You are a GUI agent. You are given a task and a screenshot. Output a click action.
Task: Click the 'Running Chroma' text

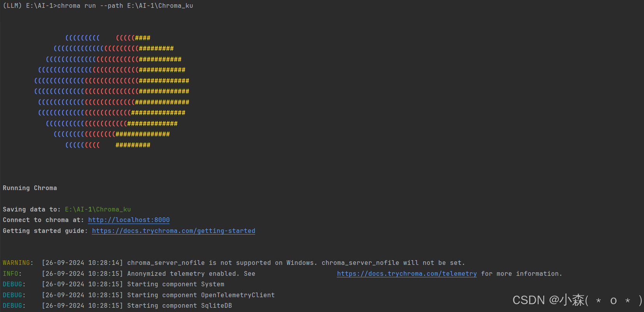tap(30, 188)
